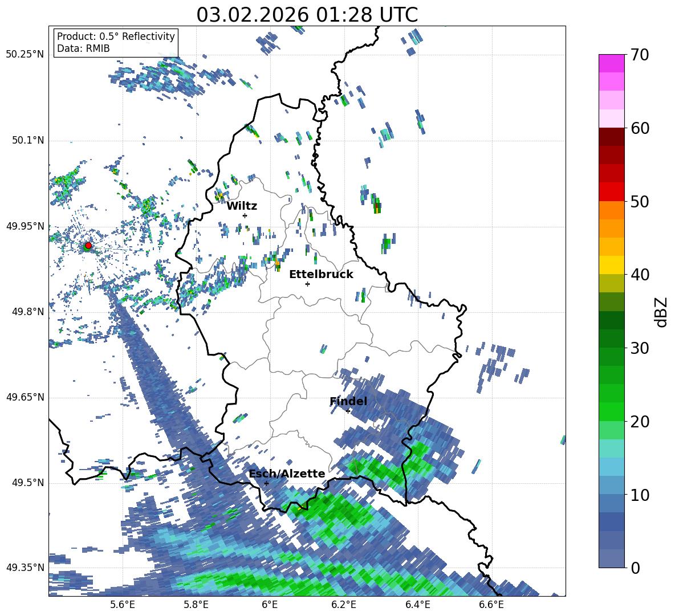Click the Product: 0.5° Reflectivity text

[116, 36]
